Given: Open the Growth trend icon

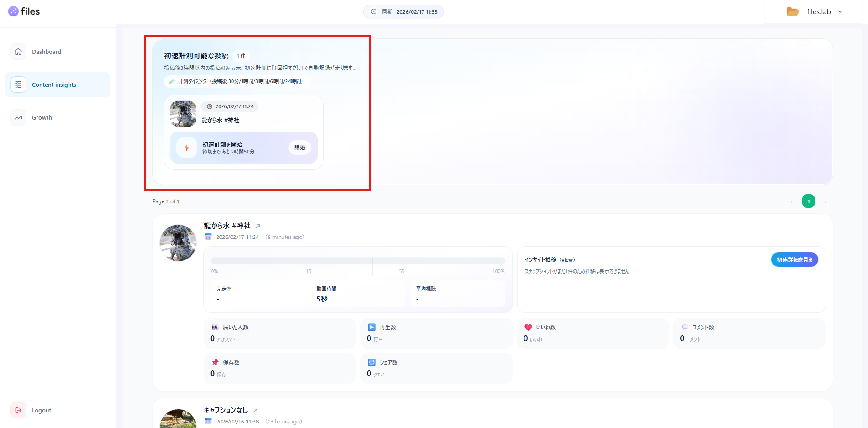Looking at the screenshot, I should pyautogui.click(x=18, y=117).
